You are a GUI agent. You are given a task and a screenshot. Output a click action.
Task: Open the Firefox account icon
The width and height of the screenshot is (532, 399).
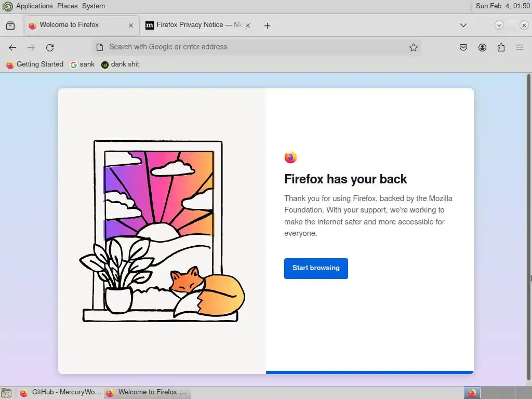(x=482, y=47)
